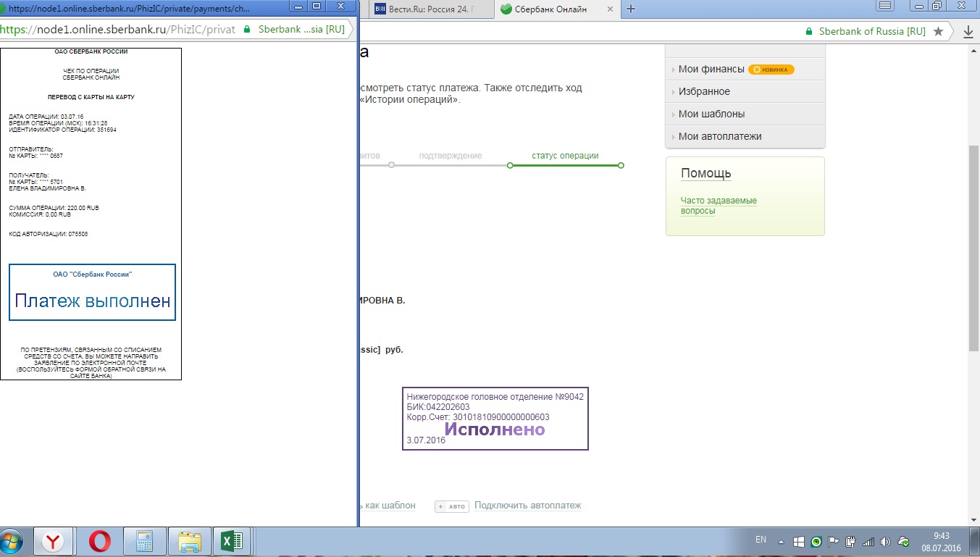Screen dimensions: 980x557
Task: Click the speaker volume tray icon
Action: click(885, 542)
